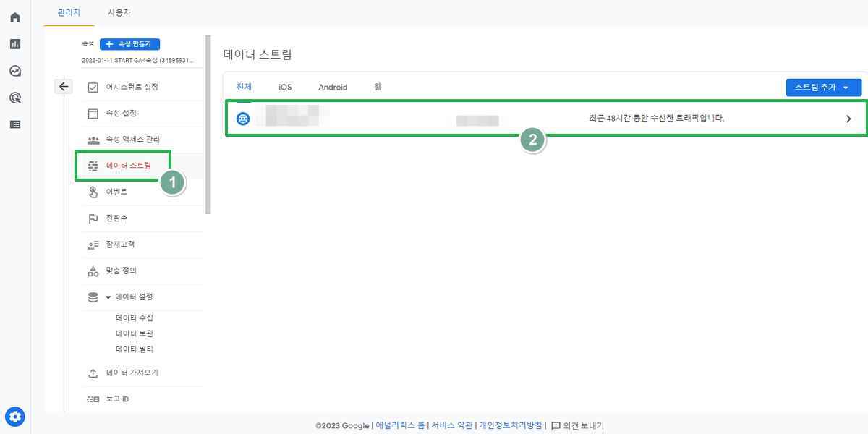Click the 어시스턴트 설정 checkbox icon

coord(93,88)
